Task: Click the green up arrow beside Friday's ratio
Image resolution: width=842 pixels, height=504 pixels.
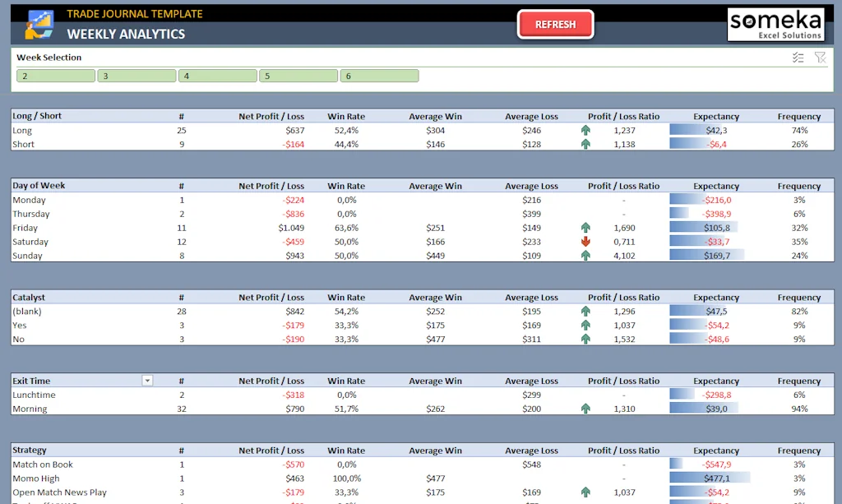Action: (x=585, y=228)
